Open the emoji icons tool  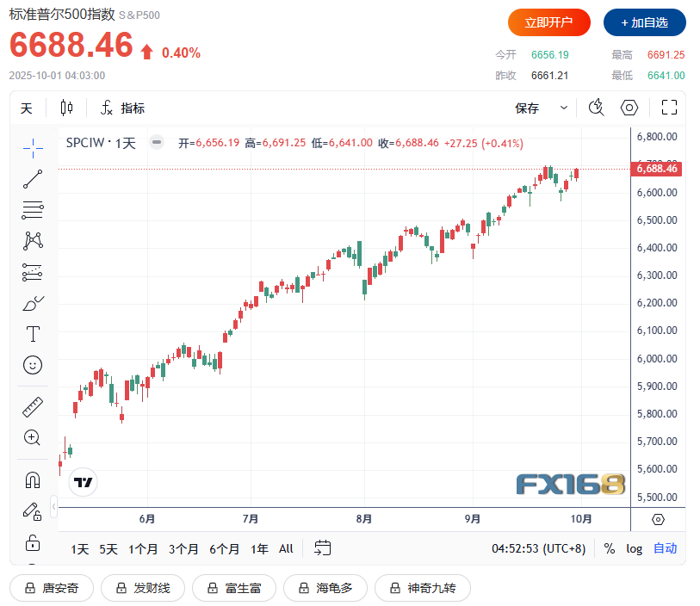tap(33, 365)
